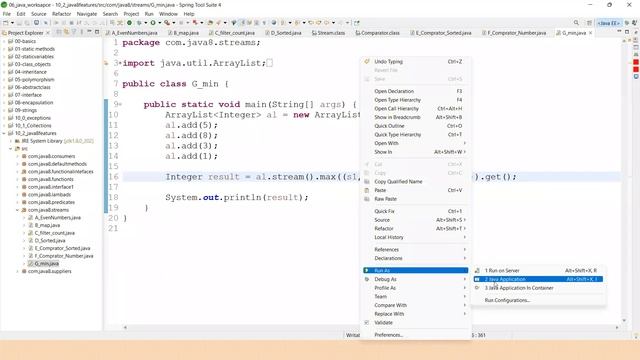640x360 pixels.
Task: Choose Run Configurations... in submenu
Action: tap(507, 300)
